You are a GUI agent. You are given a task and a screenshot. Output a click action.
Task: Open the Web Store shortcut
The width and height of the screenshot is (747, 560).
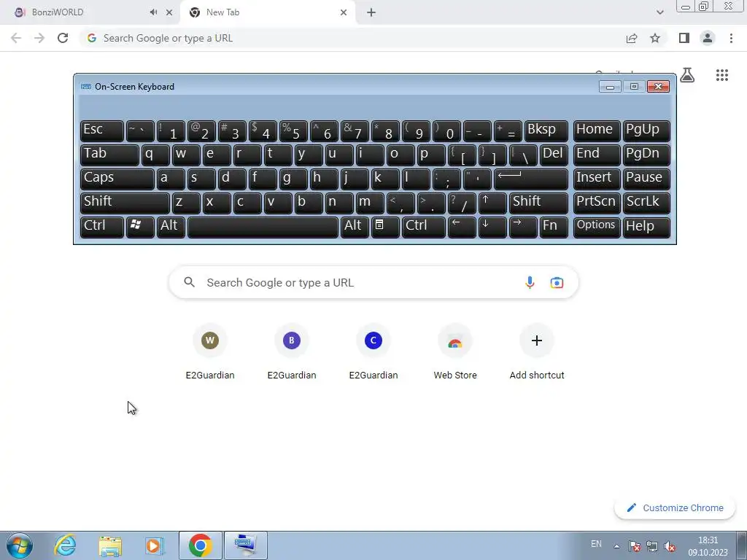[x=455, y=352]
